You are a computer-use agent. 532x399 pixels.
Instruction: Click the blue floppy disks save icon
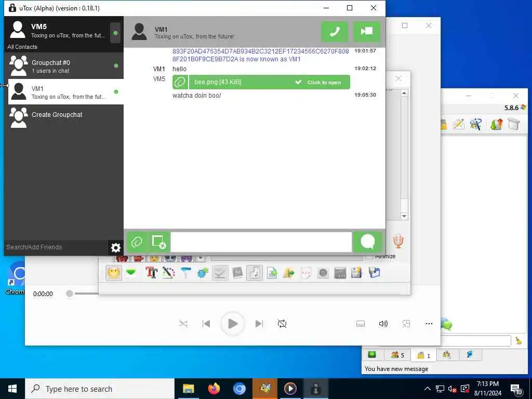[x=374, y=272]
